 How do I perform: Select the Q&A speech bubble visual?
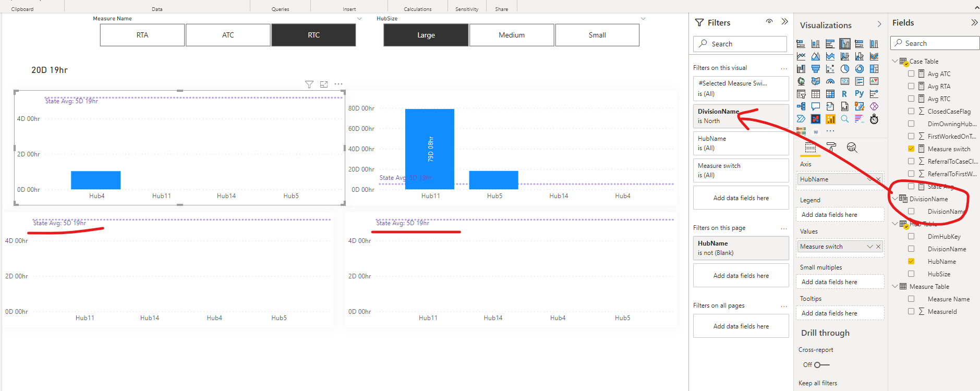click(x=816, y=106)
